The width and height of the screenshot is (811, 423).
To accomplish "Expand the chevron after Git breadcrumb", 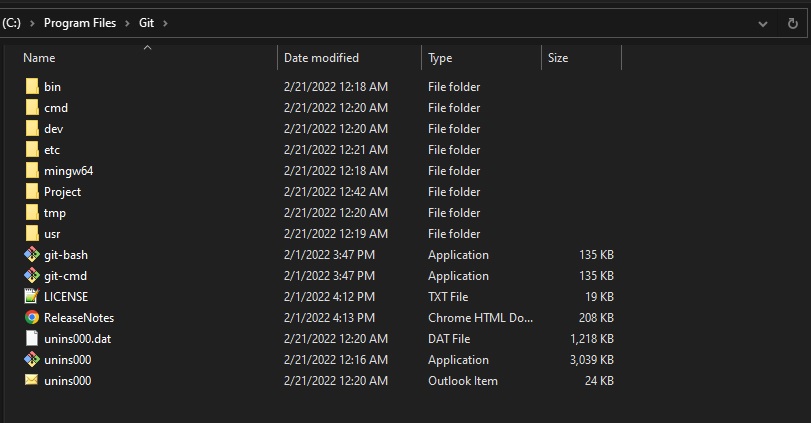I will [164, 22].
